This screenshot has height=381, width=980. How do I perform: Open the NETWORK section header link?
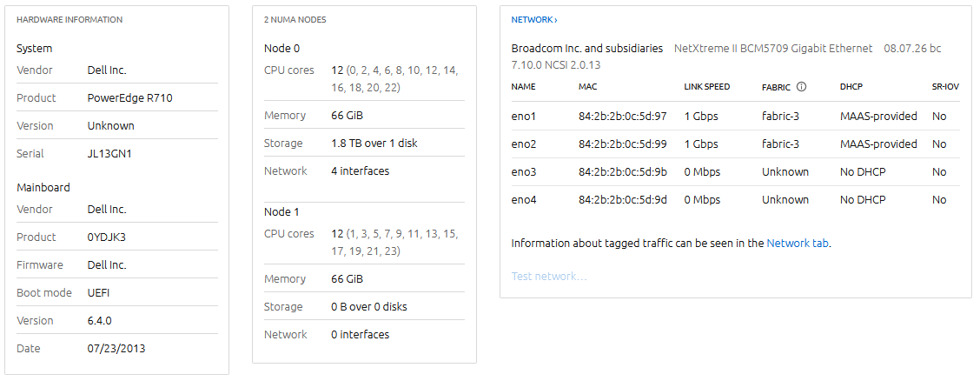533,19
